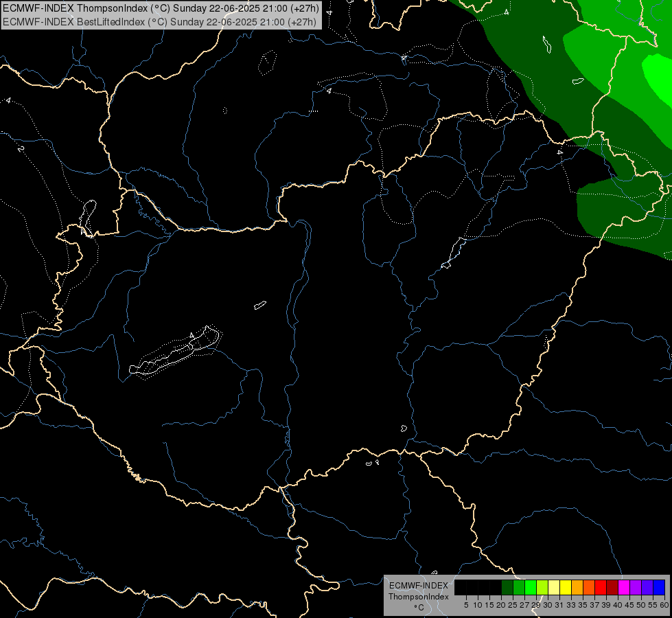Click legend scale value '10'
The image size is (672, 618).
tap(478, 605)
